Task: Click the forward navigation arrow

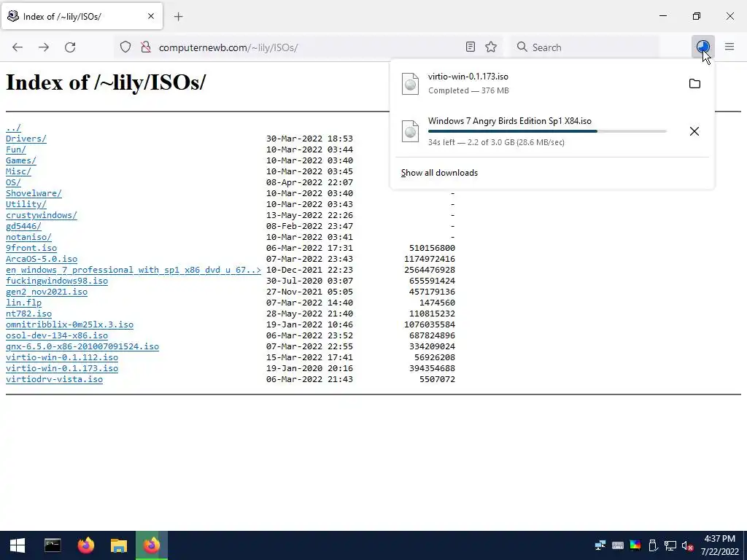Action: (x=44, y=47)
